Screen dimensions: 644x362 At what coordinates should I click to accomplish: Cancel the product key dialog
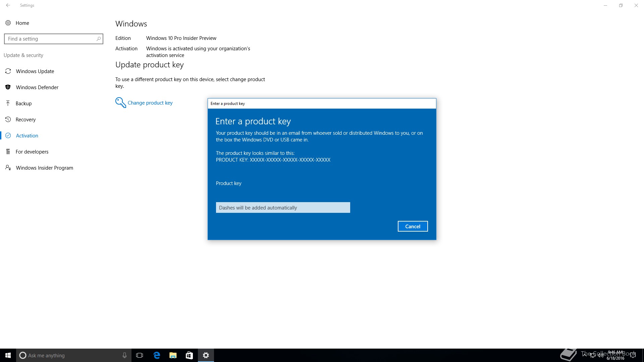[x=413, y=226]
